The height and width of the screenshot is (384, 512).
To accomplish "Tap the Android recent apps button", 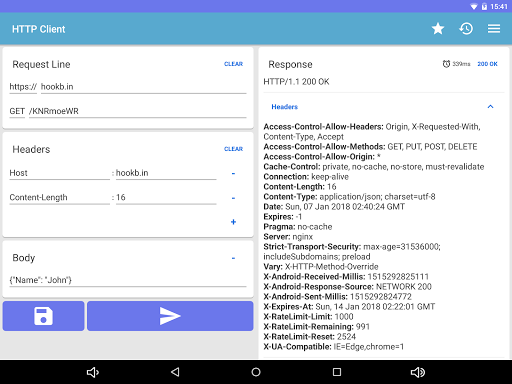I will (337, 372).
